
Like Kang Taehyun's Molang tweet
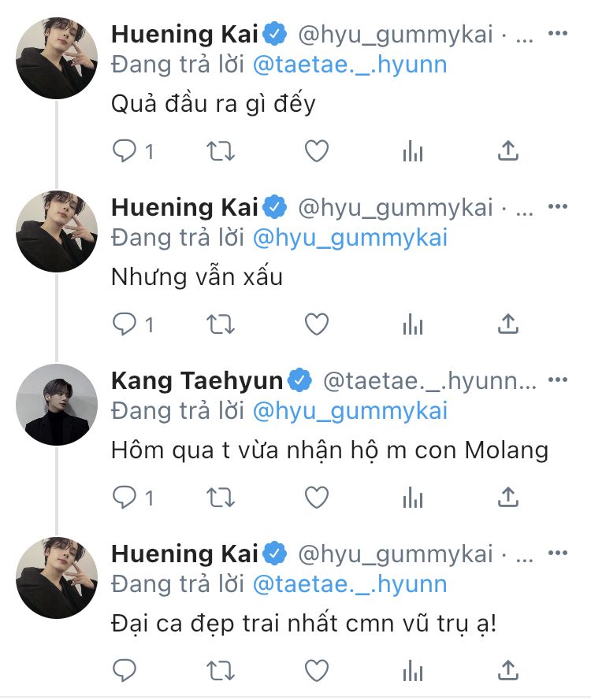(317, 497)
